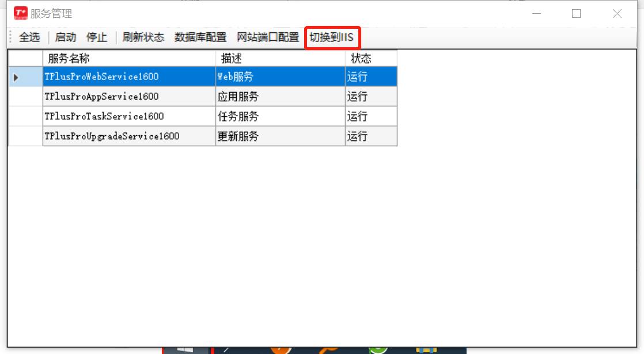Click 切换到IIS in toolbar
The image size is (644, 354).
tap(331, 37)
